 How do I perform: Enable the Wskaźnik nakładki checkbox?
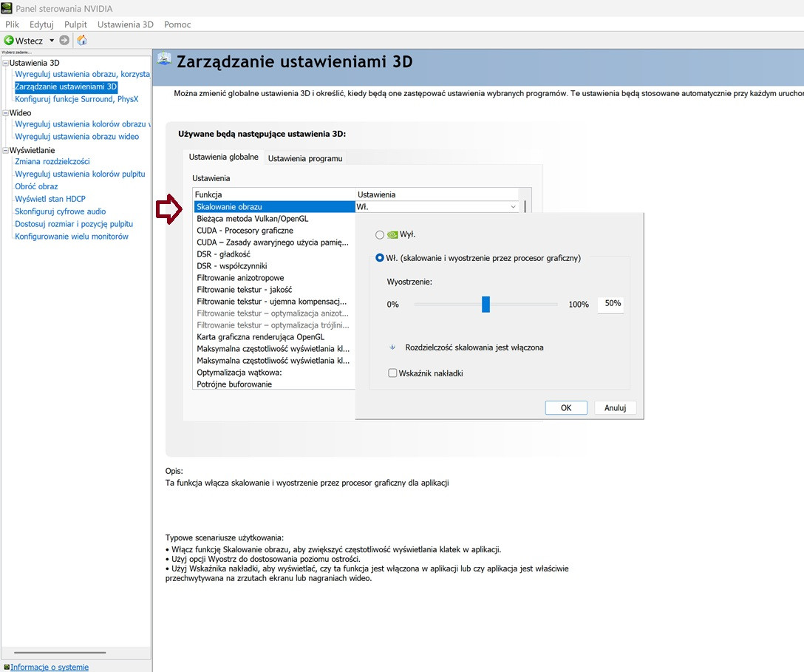(392, 373)
